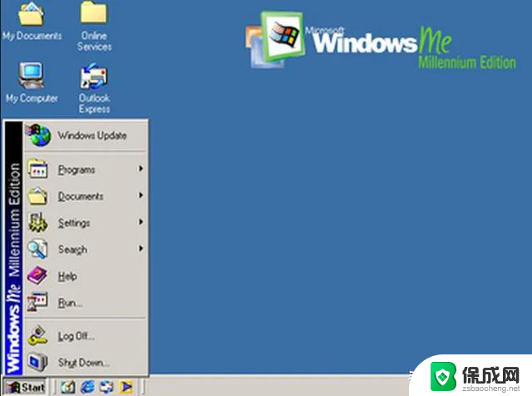Open the My Documents desktop icon
This screenshot has width=532, height=396.
32,13
